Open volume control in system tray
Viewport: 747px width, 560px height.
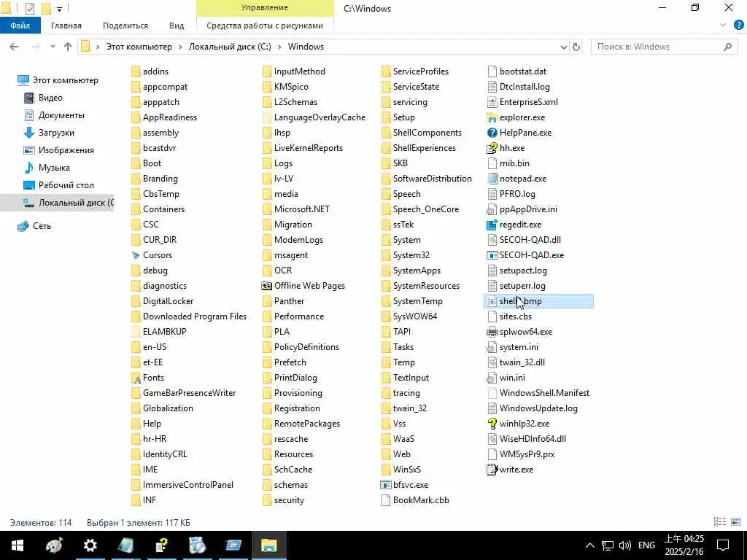(x=624, y=545)
